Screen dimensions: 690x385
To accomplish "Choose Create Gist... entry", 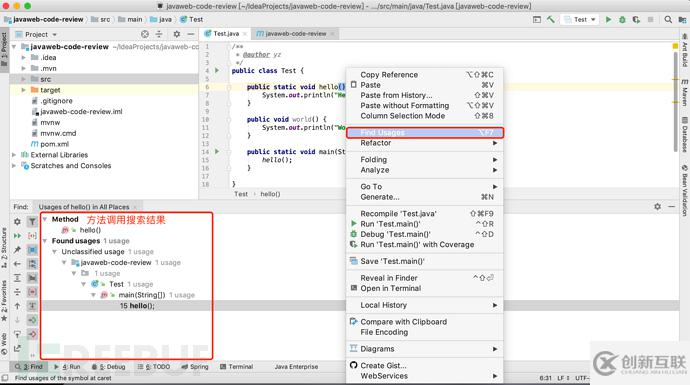I will coord(425,366).
